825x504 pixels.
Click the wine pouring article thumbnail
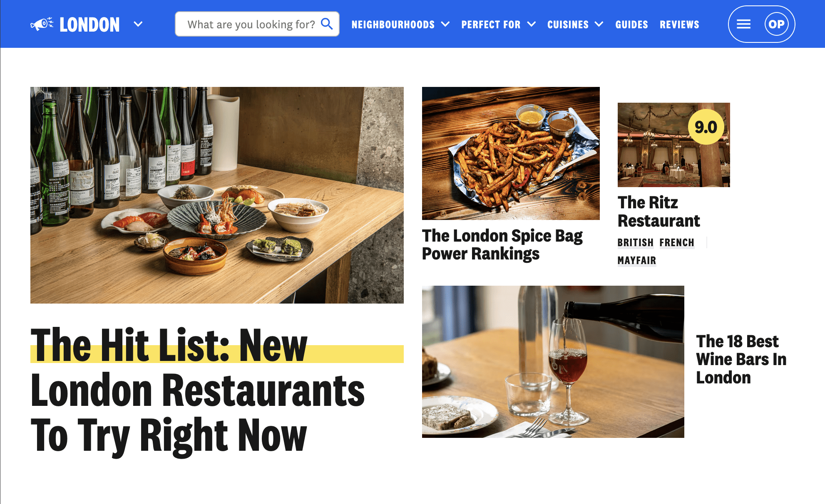pyautogui.click(x=553, y=361)
